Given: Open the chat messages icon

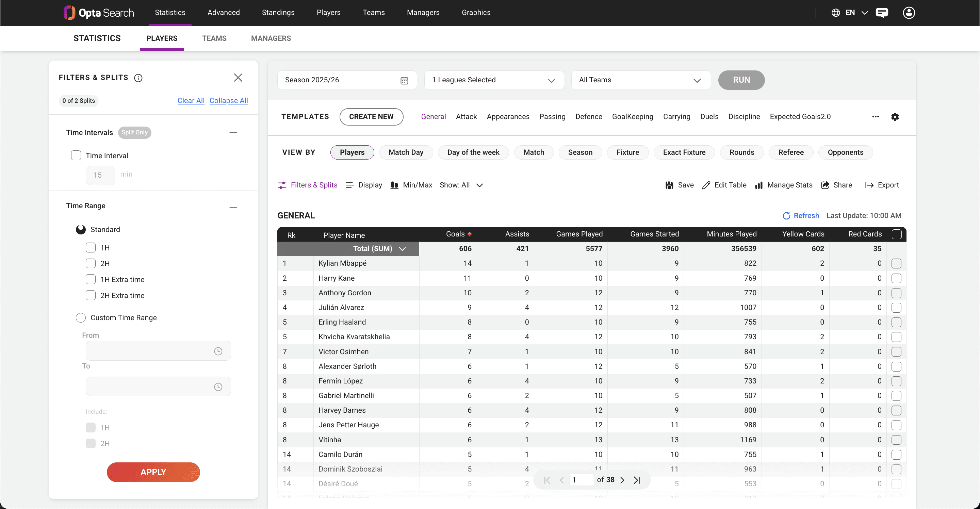Looking at the screenshot, I should (882, 13).
